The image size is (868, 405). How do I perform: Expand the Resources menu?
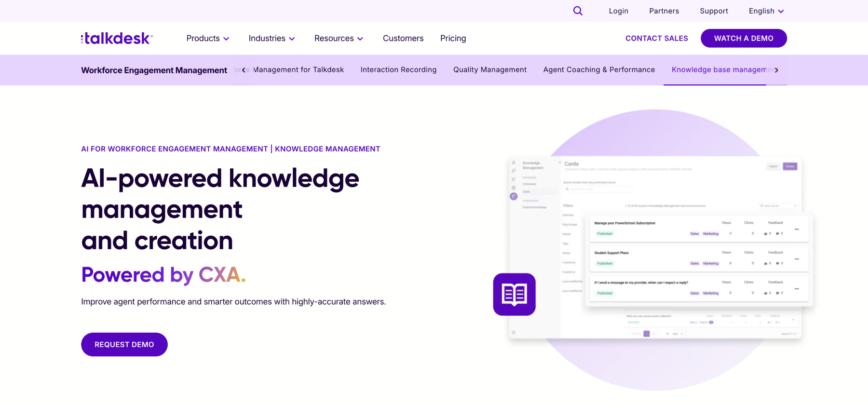(339, 38)
